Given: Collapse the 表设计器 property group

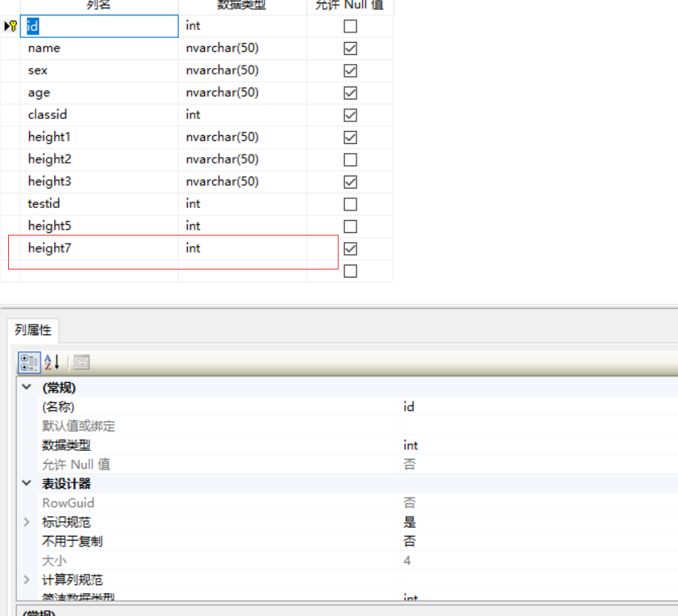Looking at the screenshot, I should [x=27, y=483].
